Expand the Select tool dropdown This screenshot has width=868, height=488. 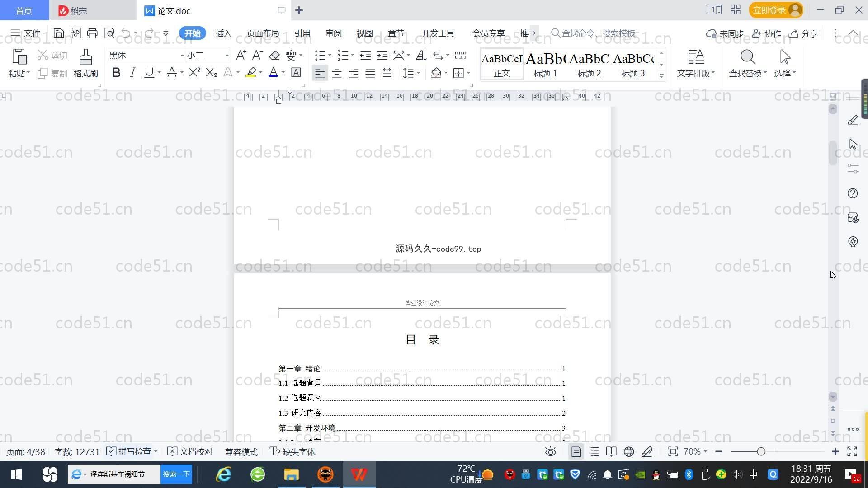coord(794,73)
